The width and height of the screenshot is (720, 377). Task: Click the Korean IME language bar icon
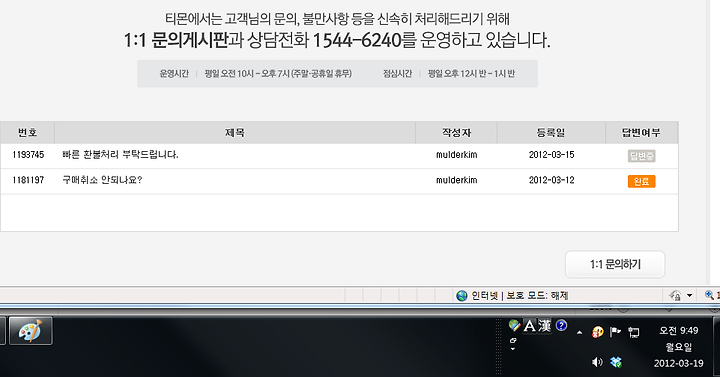[514, 326]
